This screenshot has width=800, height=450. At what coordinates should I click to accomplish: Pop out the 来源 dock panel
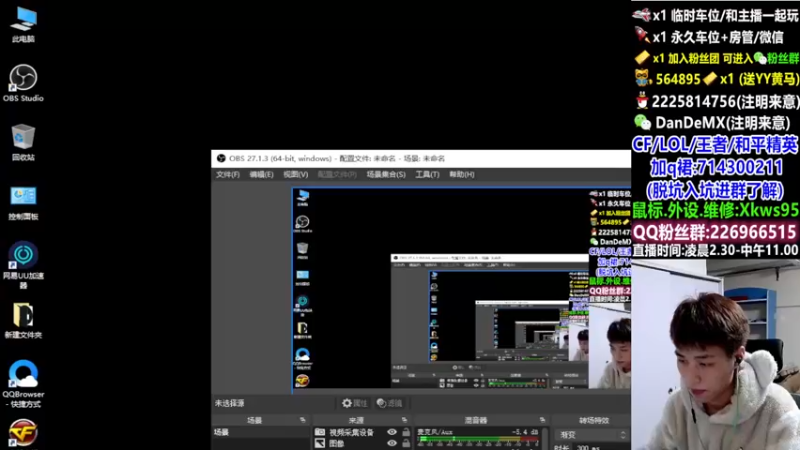click(x=404, y=420)
